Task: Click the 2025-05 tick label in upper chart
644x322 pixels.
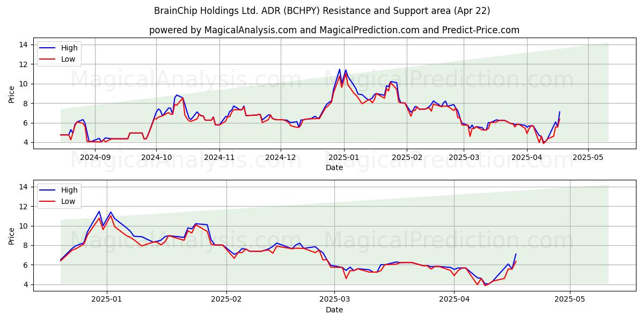Action: [x=588, y=157]
